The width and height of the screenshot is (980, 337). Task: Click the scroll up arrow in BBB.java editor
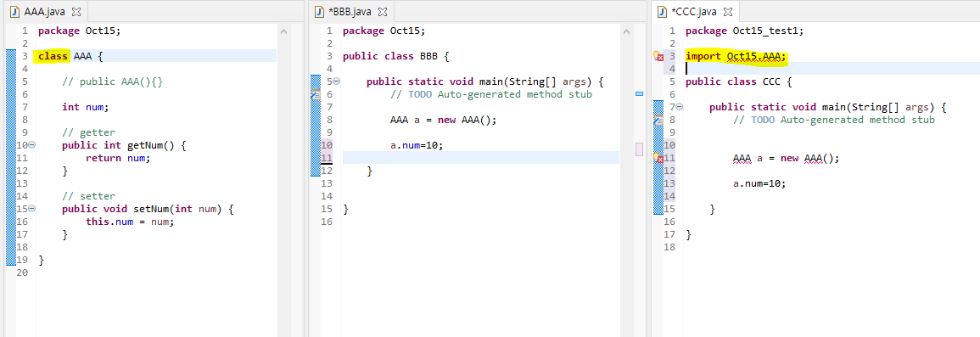pyautogui.click(x=627, y=31)
